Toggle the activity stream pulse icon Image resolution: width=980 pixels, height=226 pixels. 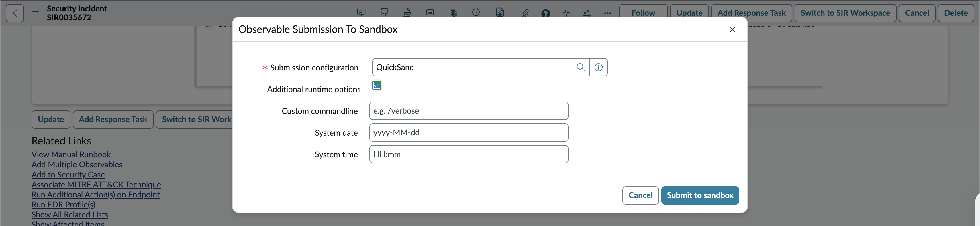click(567, 13)
